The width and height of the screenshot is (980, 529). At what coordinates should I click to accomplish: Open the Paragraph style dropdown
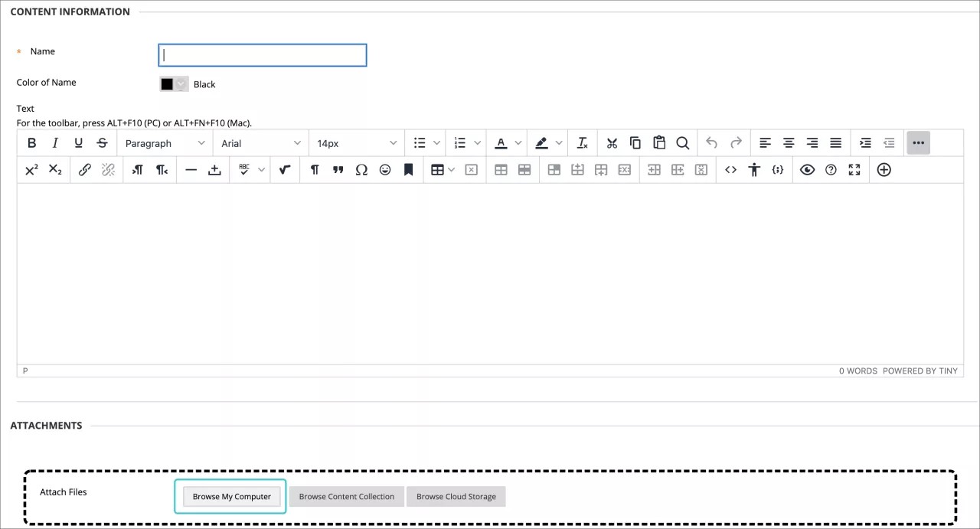tap(165, 142)
